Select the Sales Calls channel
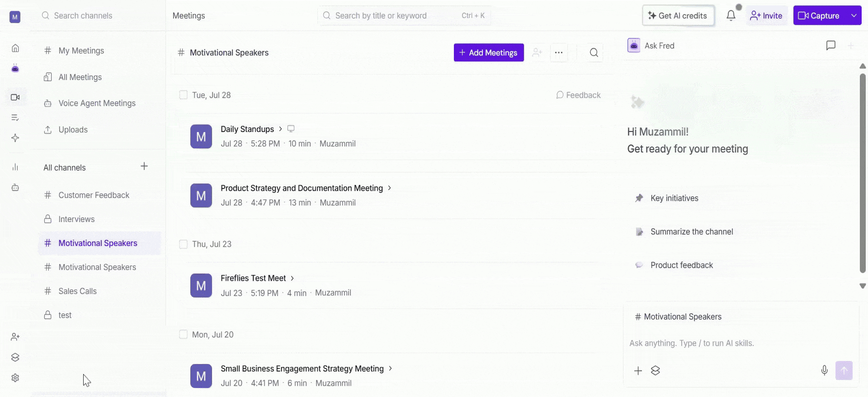The width and height of the screenshot is (868, 397). tap(77, 291)
